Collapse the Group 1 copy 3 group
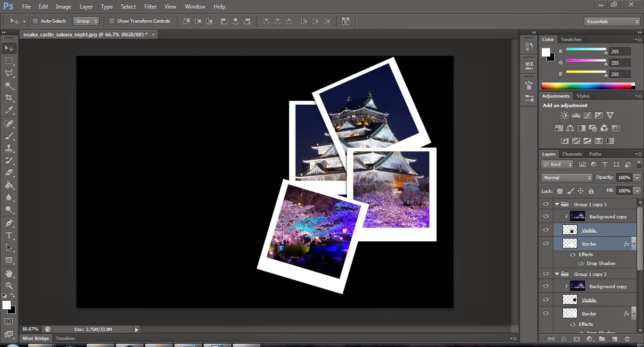Image resolution: width=644 pixels, height=347 pixels. [x=557, y=204]
